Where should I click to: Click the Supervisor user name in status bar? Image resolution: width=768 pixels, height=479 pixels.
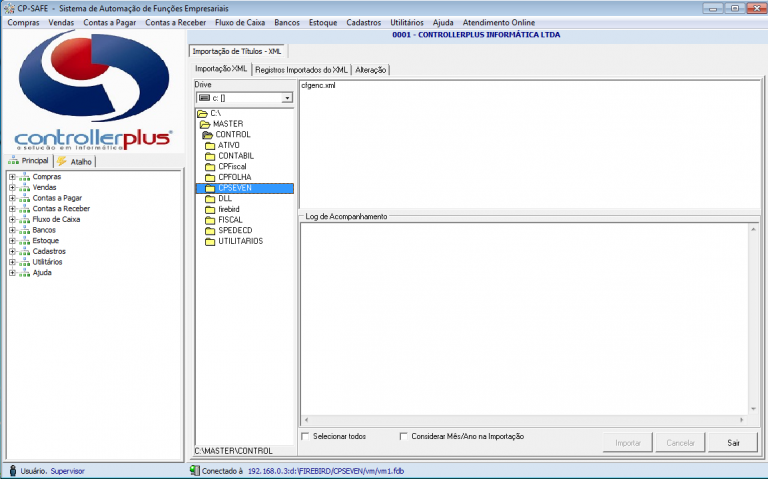[68, 471]
